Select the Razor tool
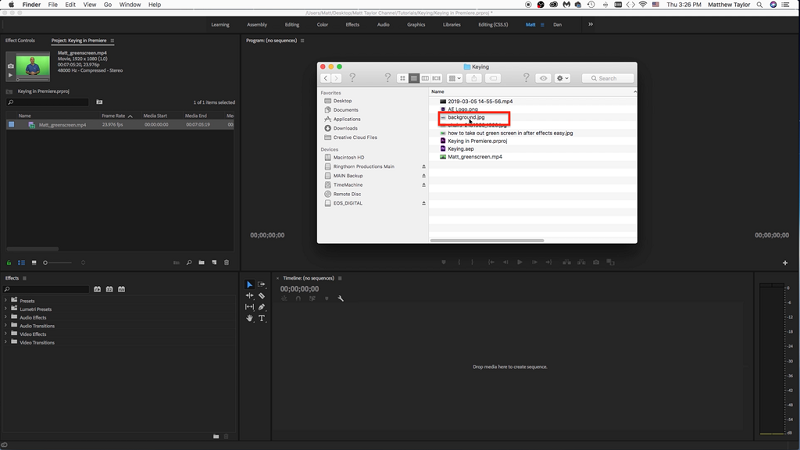This screenshot has width=800, height=450. [x=262, y=295]
